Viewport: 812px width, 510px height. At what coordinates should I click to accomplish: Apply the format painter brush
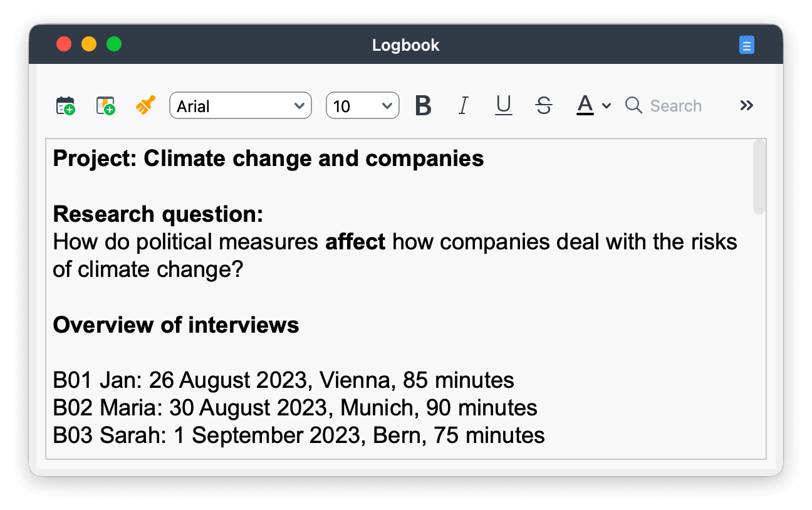coord(145,106)
